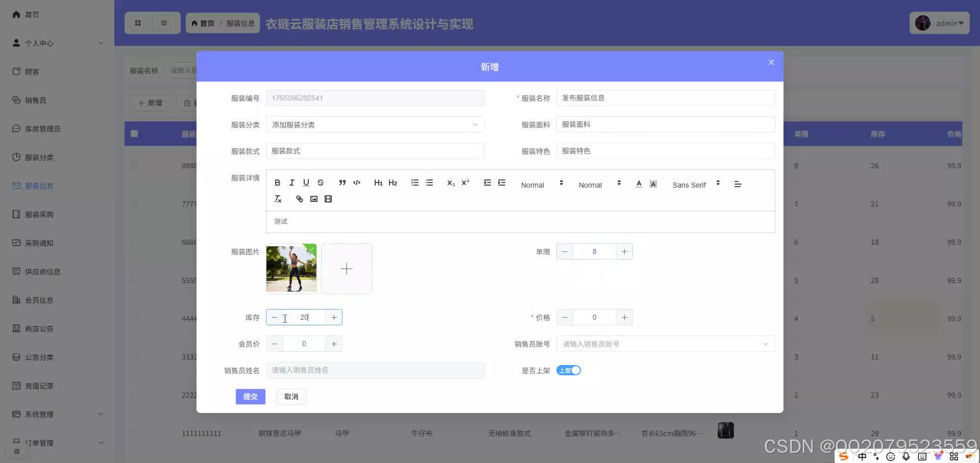
Task: Increase 会员价 value with plus button
Action: [x=334, y=344]
